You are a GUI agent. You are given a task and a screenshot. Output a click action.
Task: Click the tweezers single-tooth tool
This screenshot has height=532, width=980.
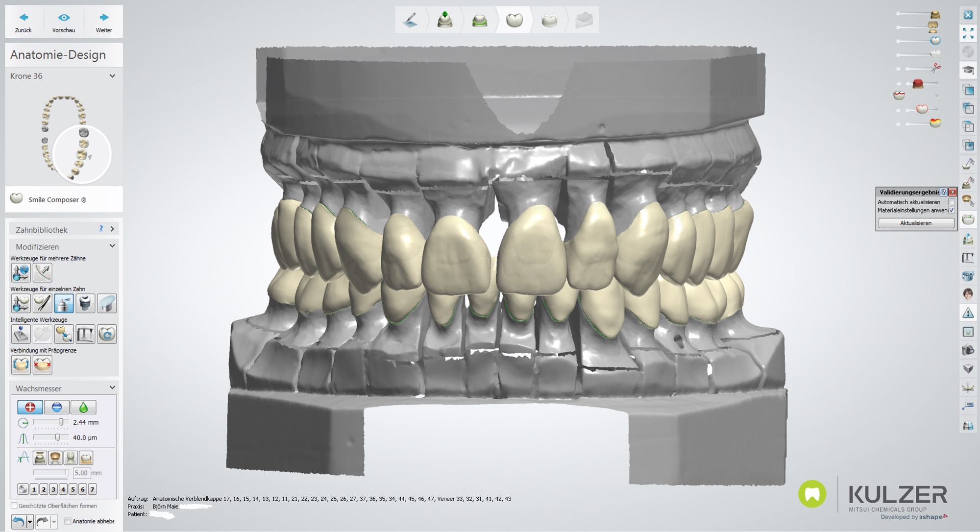[42, 304]
